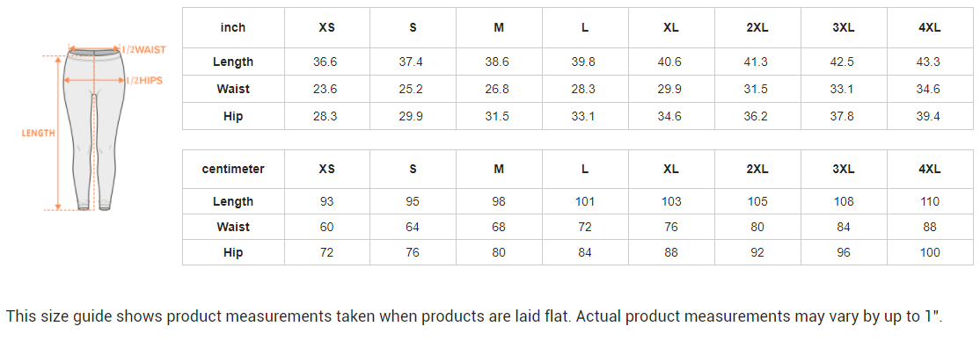Click the size guide disclaimer text
This screenshot has width=980, height=341.
tap(474, 316)
